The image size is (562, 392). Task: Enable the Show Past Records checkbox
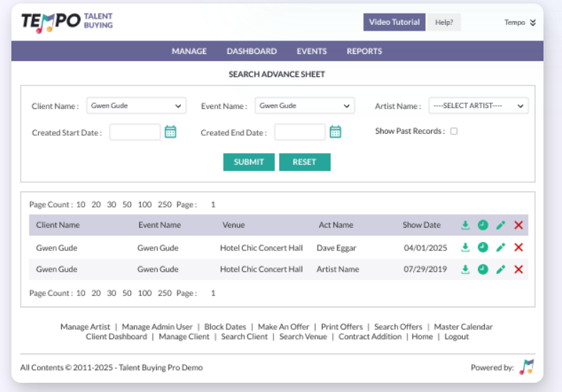[x=454, y=132]
